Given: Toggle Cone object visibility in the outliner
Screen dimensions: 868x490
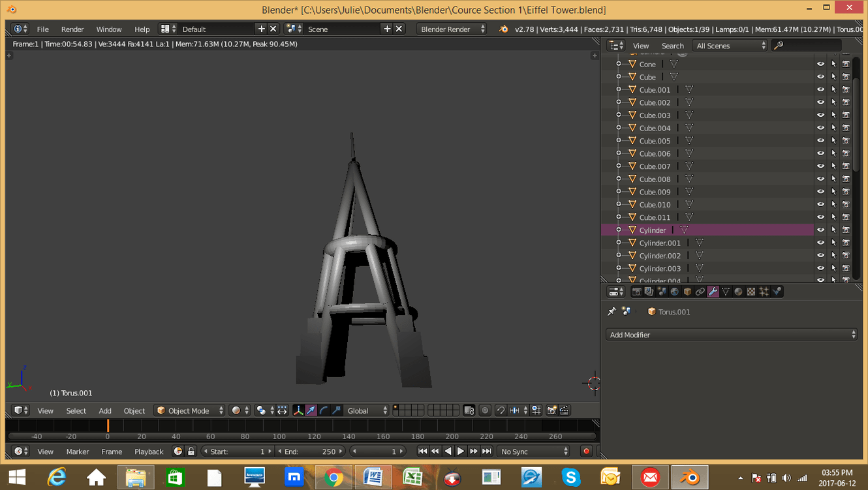Looking at the screenshot, I should pos(820,64).
